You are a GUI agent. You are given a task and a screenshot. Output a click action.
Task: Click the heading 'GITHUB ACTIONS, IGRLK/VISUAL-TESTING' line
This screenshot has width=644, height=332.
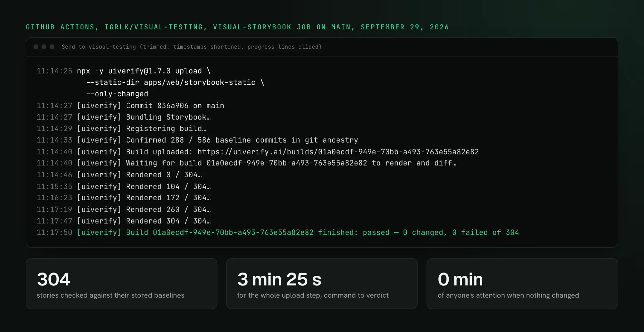point(237,27)
